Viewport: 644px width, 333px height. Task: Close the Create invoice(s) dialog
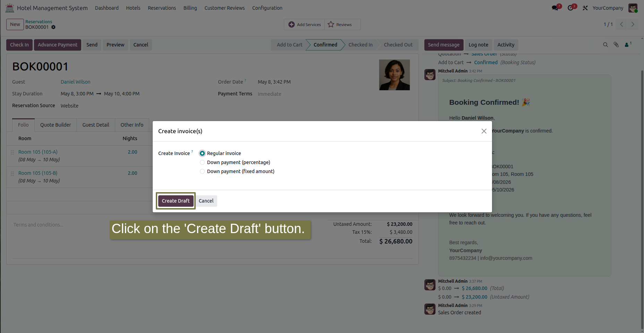484,131
